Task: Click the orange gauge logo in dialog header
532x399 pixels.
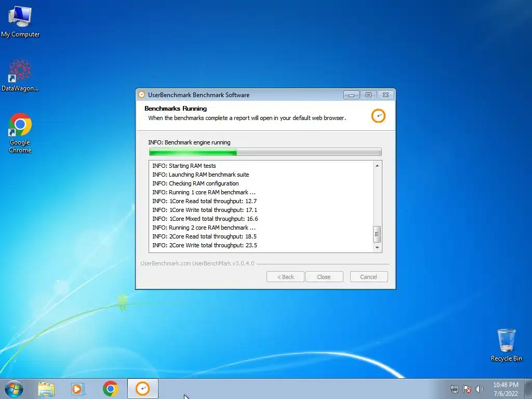Action: (x=378, y=116)
